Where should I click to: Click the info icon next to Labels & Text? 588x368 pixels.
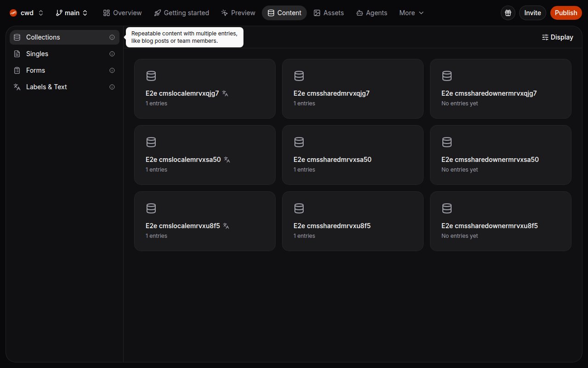(112, 87)
